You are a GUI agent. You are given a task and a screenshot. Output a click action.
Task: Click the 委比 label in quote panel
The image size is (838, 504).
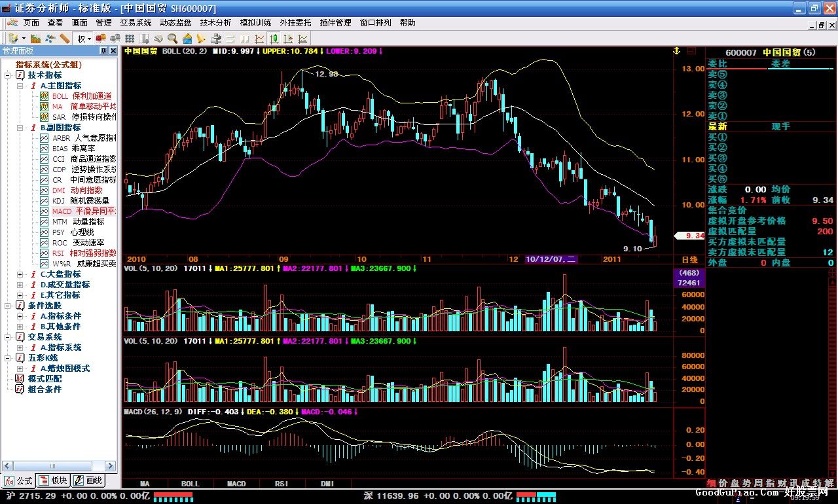pos(717,63)
